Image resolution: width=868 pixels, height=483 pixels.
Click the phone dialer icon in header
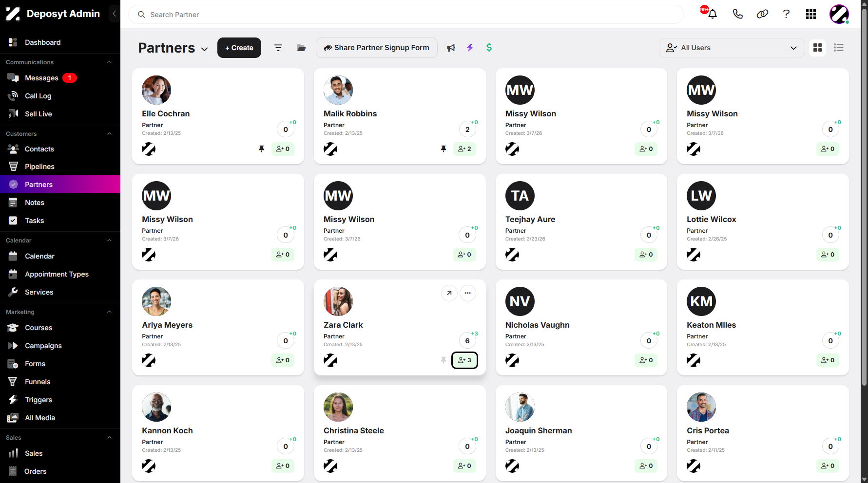click(737, 14)
